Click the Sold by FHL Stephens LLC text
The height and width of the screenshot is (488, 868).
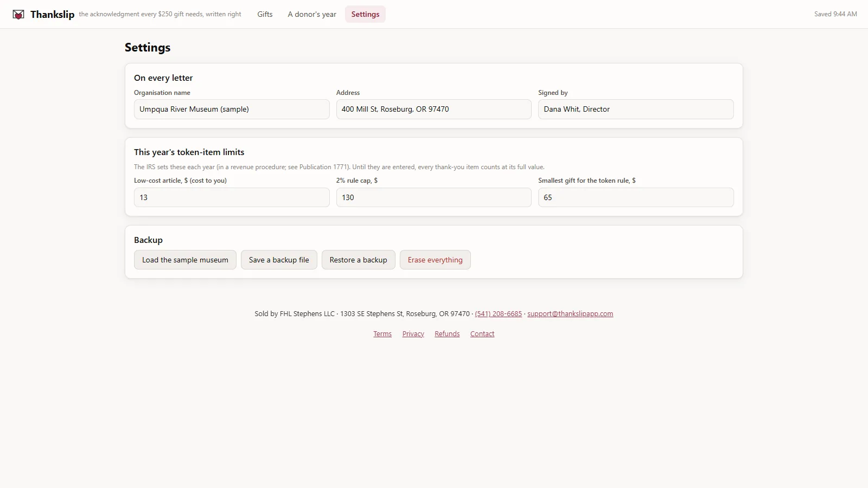pyautogui.click(x=295, y=314)
